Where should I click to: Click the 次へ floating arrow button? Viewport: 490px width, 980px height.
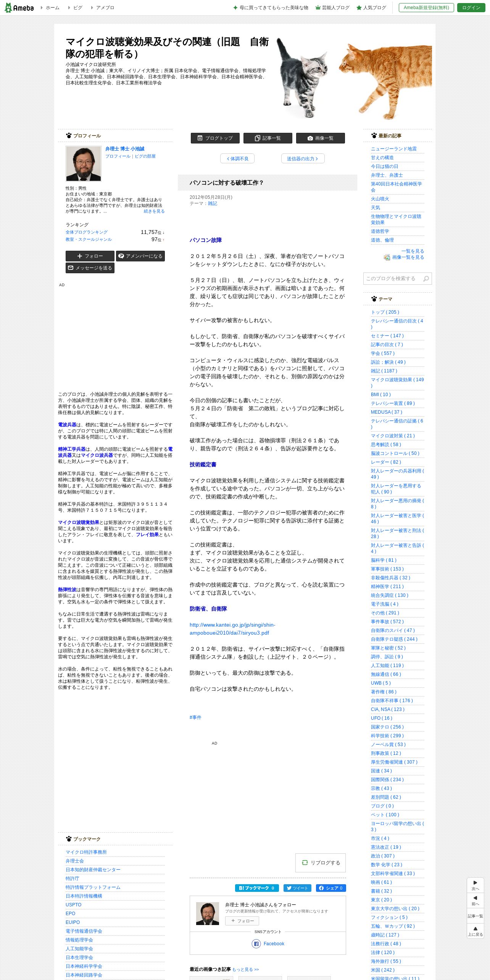coord(475,885)
